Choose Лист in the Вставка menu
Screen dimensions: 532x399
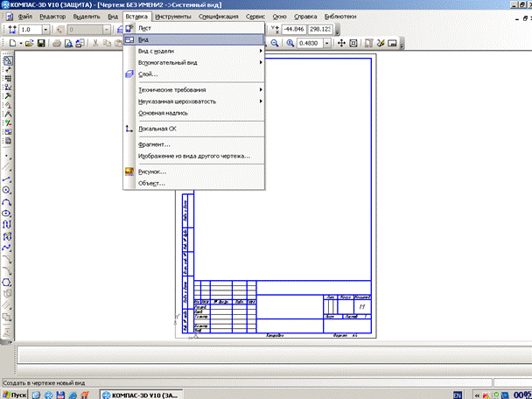pos(193,28)
